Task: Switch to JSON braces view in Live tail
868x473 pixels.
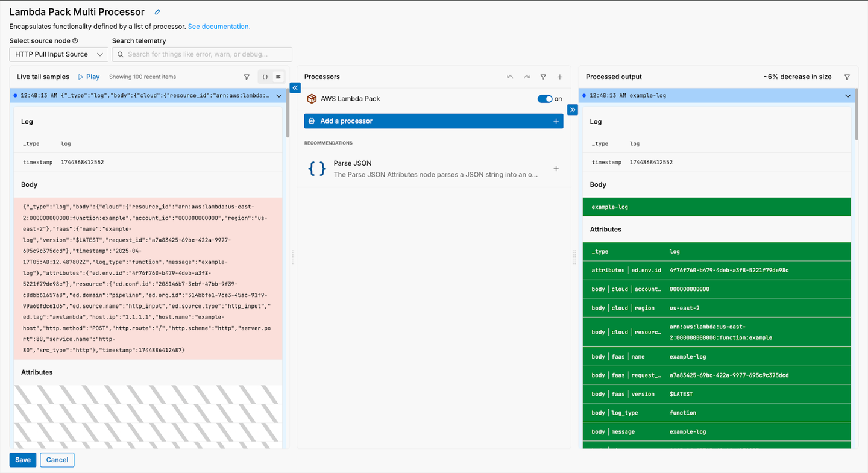Action: [x=265, y=77]
